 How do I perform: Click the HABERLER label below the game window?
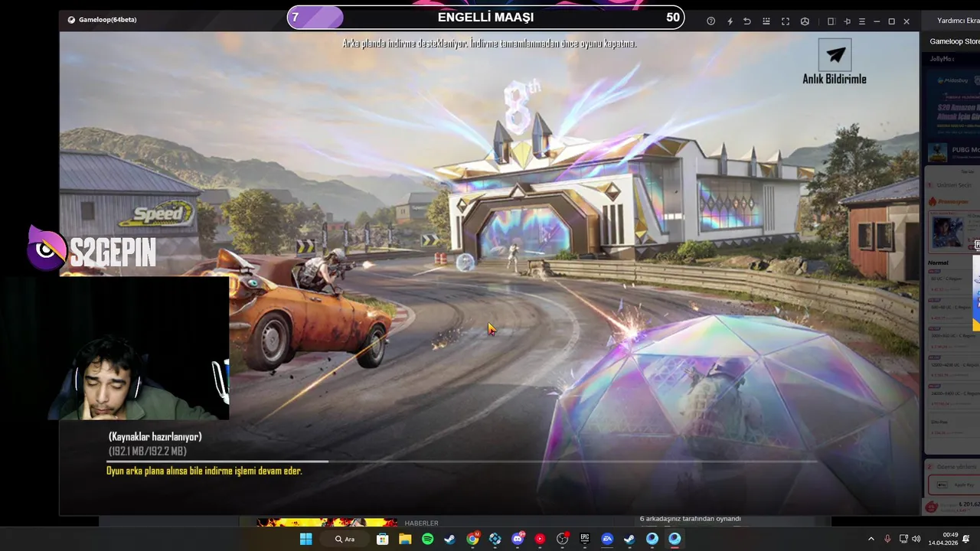(x=421, y=523)
